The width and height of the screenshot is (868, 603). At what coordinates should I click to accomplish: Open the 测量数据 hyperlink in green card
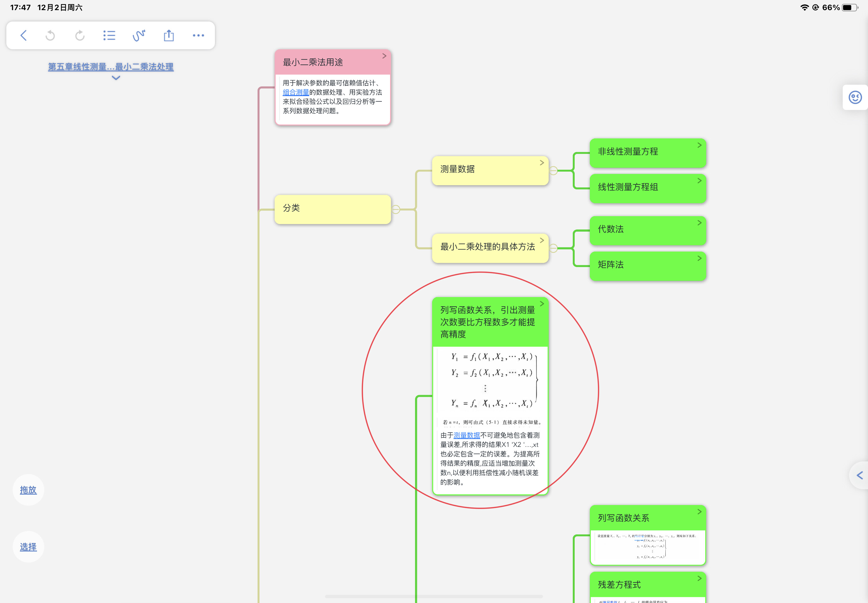[467, 435]
